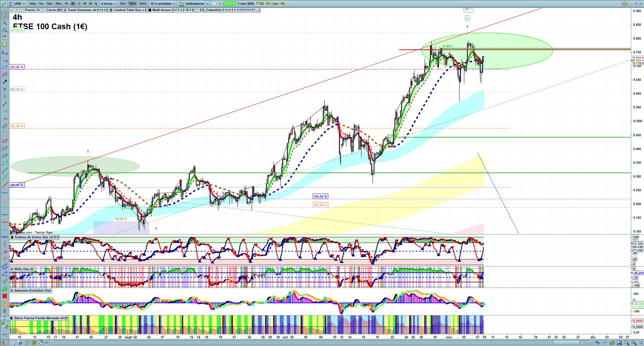
Task: Select the 1m timeframe
Action: click(41, 4)
